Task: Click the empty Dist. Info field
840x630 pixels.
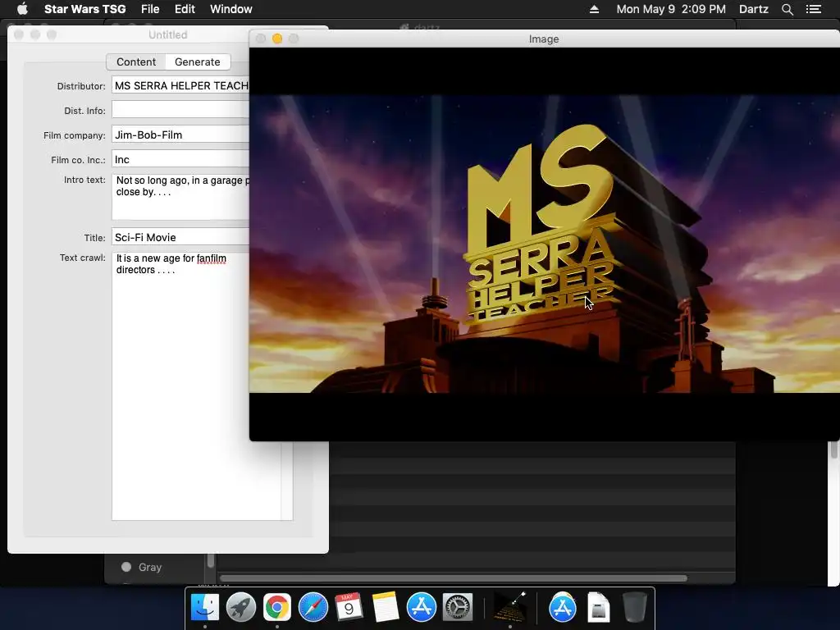Action: (180, 110)
